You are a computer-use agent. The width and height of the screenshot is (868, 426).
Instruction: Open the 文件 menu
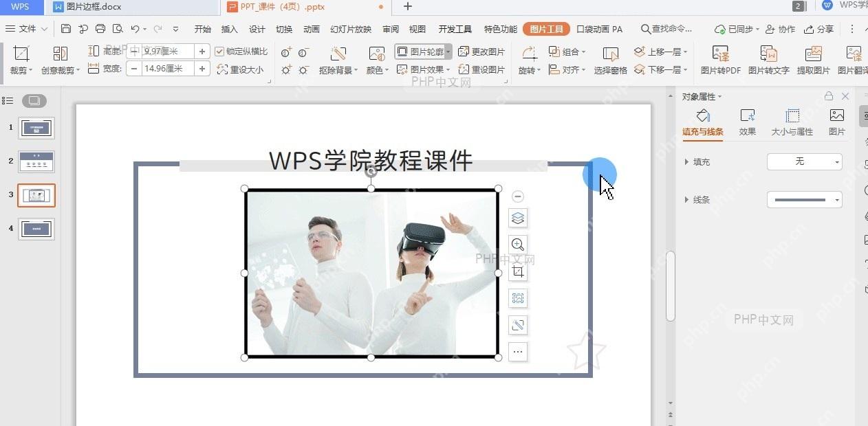[x=27, y=29]
